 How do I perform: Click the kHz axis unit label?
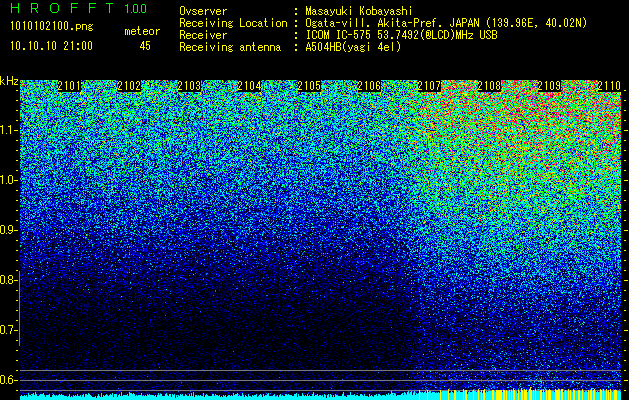pyautogui.click(x=9, y=81)
